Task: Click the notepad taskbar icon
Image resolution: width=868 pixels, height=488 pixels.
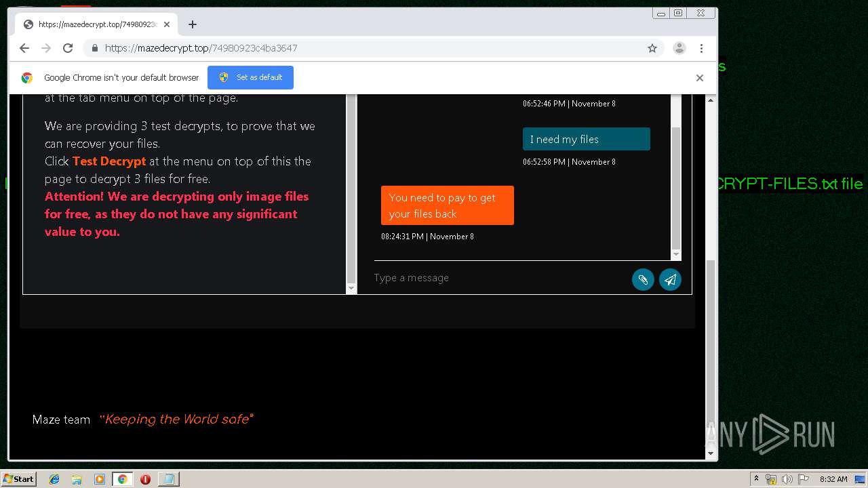Action: 168,479
